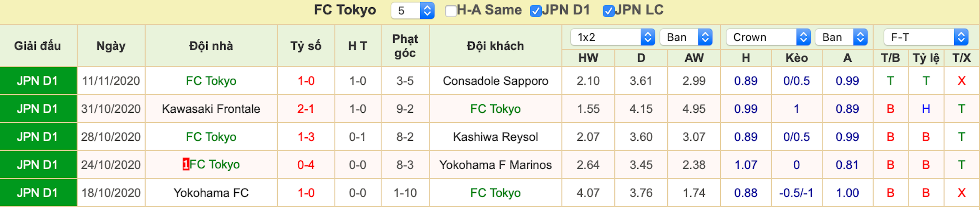Select the Kèo column header
This screenshot has height=210, width=980.
tap(796, 58)
